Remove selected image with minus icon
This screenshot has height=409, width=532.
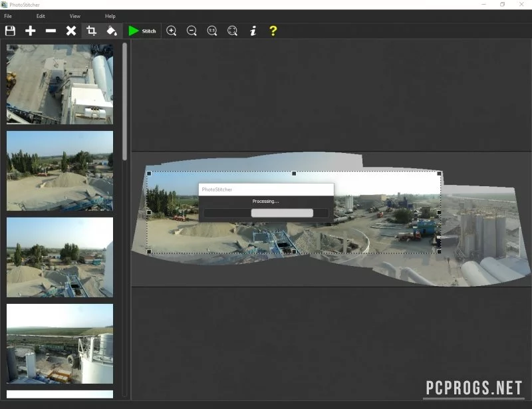click(51, 31)
